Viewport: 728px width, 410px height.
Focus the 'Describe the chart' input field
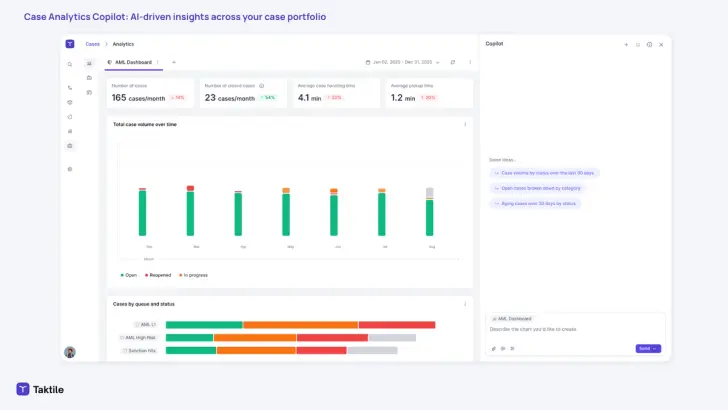tap(575, 329)
